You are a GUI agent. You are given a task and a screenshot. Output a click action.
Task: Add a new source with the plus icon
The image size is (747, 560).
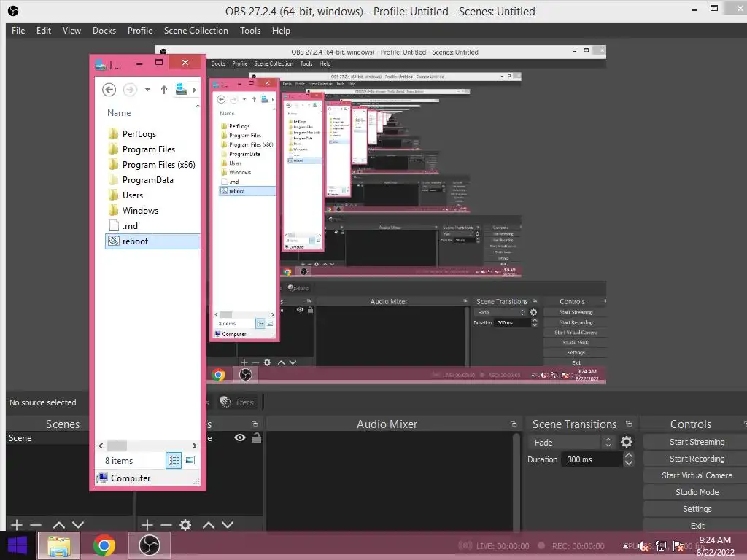(x=147, y=525)
